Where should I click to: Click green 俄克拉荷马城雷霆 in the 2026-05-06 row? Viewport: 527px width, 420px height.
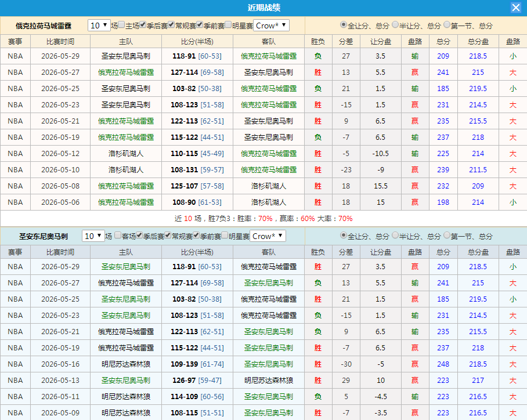pos(126,202)
